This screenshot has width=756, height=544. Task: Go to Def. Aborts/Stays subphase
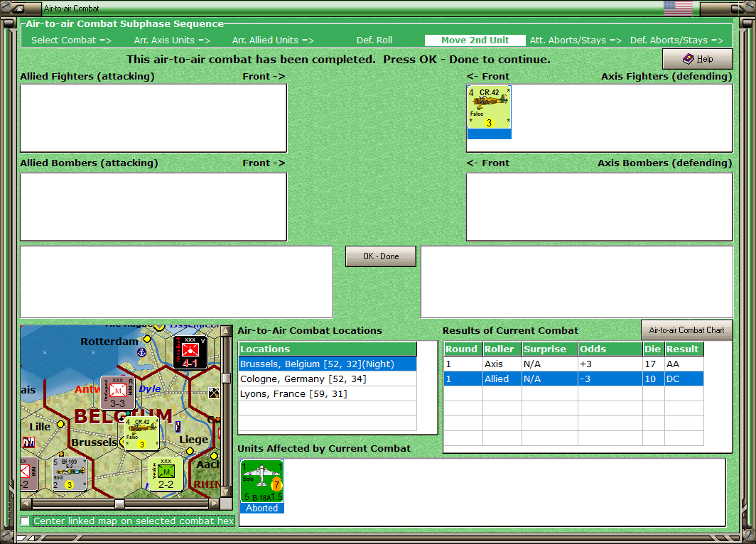pyautogui.click(x=676, y=40)
